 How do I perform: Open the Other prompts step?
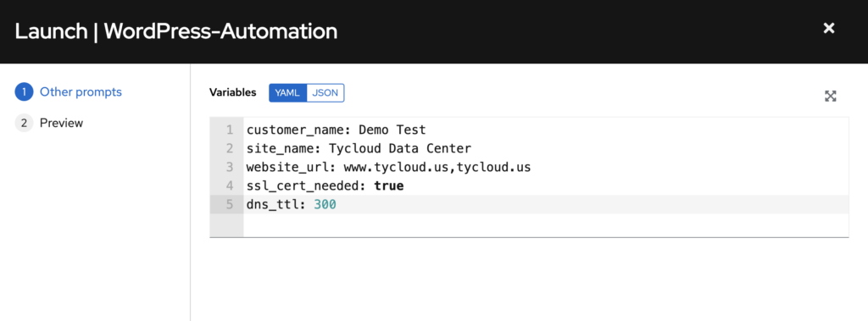click(81, 91)
